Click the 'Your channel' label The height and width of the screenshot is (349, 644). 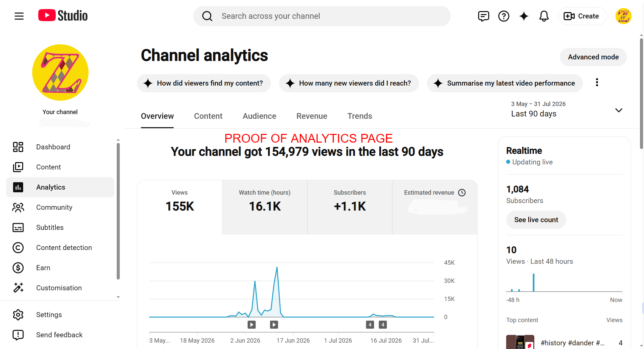click(x=60, y=112)
